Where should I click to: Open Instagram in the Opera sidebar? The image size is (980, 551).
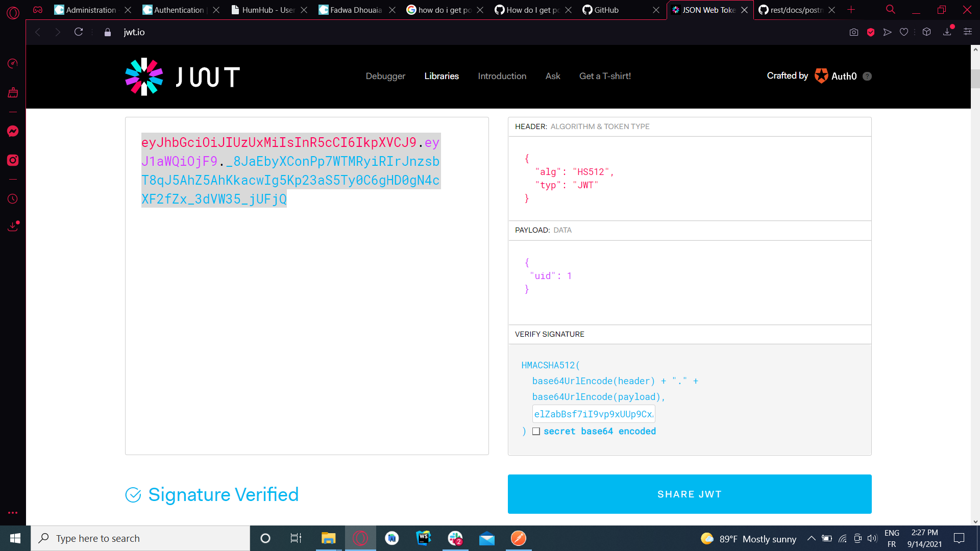pyautogui.click(x=13, y=160)
